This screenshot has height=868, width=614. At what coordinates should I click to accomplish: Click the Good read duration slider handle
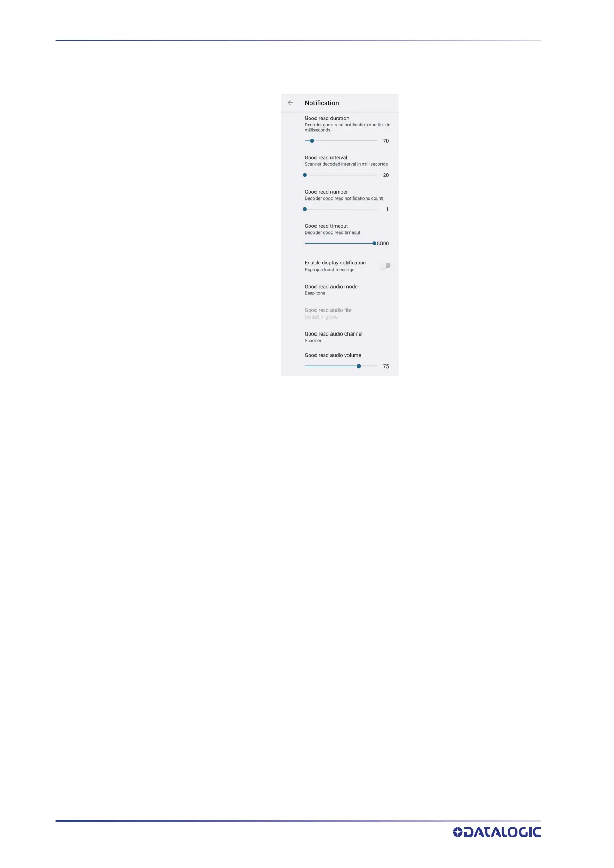312,141
